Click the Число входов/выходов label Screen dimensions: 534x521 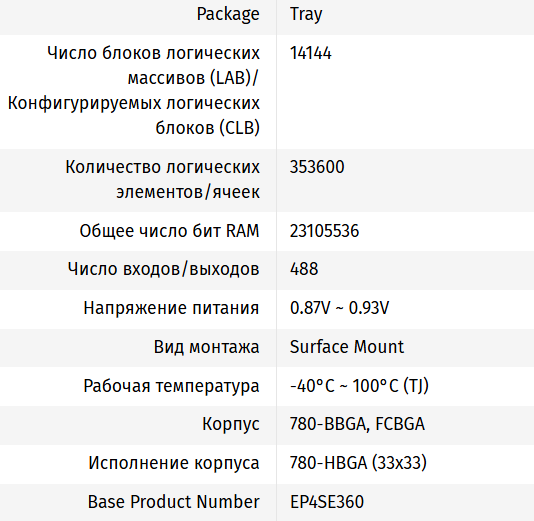(x=163, y=269)
